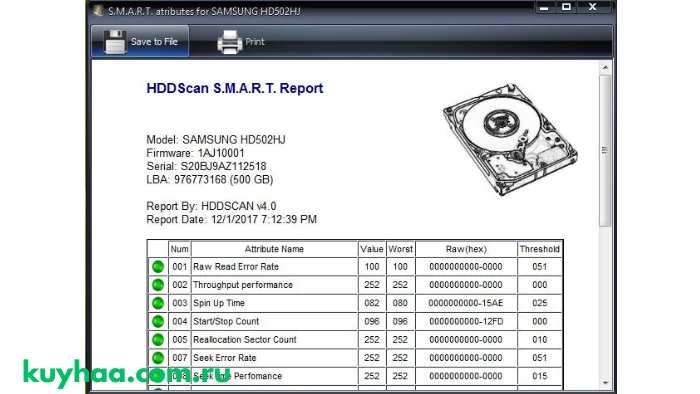The image size is (700, 394).
Task: Click the attribute number 001
Action: (179, 267)
